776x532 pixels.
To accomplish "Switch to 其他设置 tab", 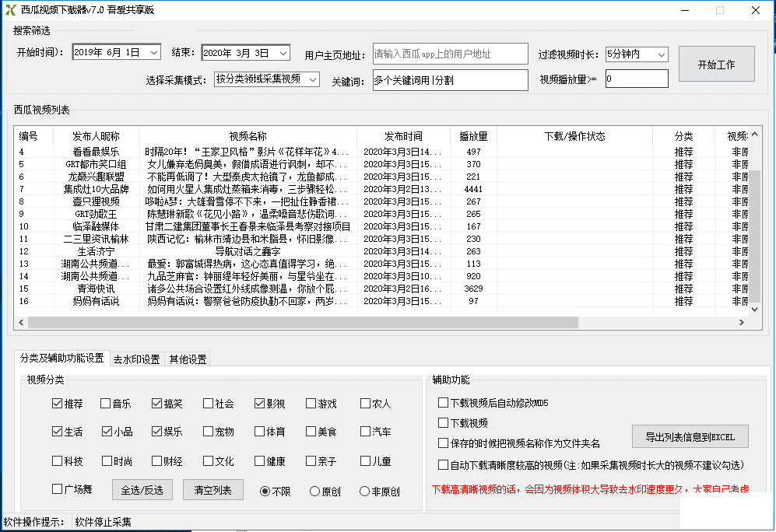I will (x=188, y=359).
